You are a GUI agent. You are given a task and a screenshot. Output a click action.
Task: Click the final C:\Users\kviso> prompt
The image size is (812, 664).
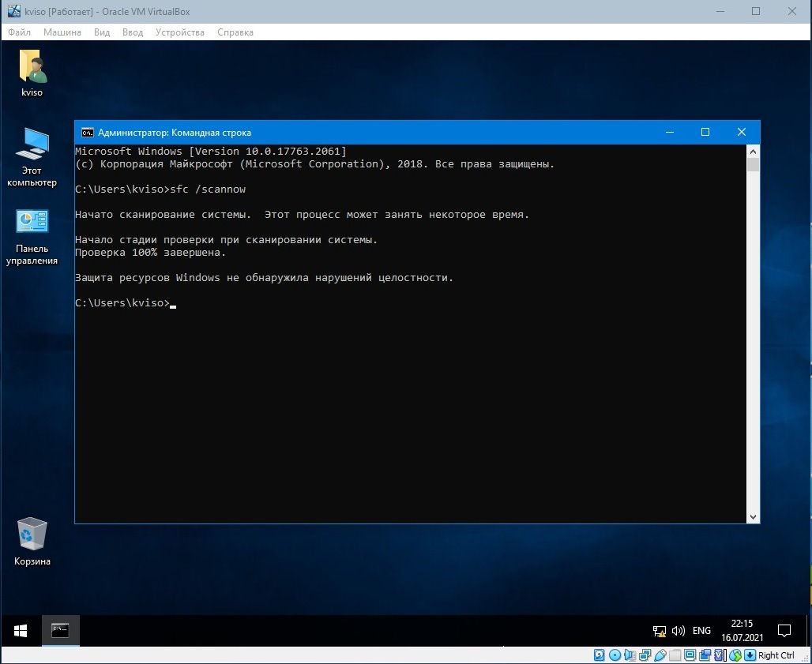tap(122, 303)
